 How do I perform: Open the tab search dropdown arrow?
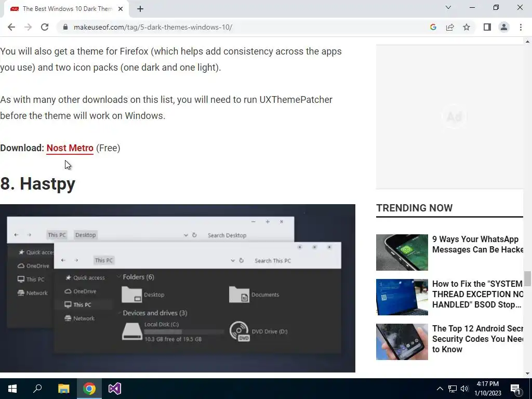448,7
